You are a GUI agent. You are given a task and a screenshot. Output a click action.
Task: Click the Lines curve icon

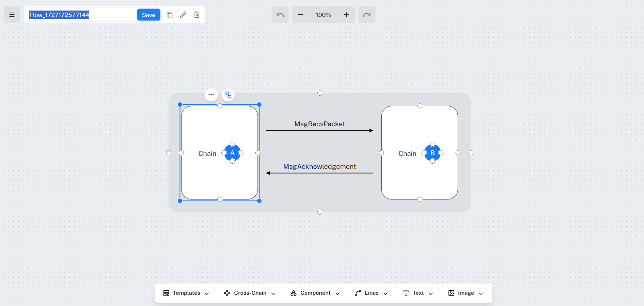[358, 293]
